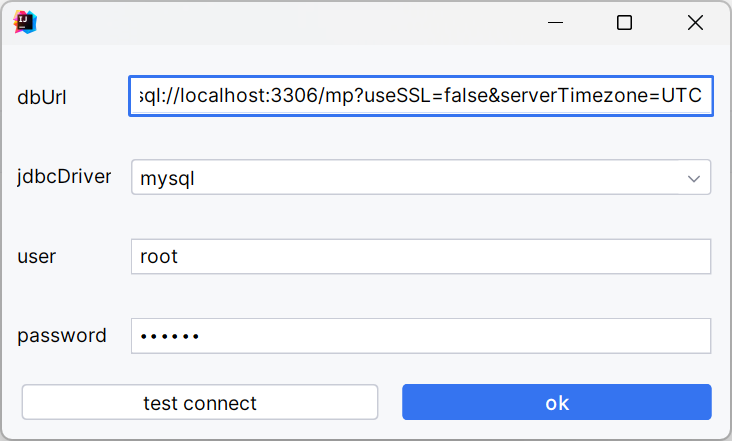The image size is (732, 441).
Task: Maximize the database connection dialog window
Action: click(x=624, y=22)
